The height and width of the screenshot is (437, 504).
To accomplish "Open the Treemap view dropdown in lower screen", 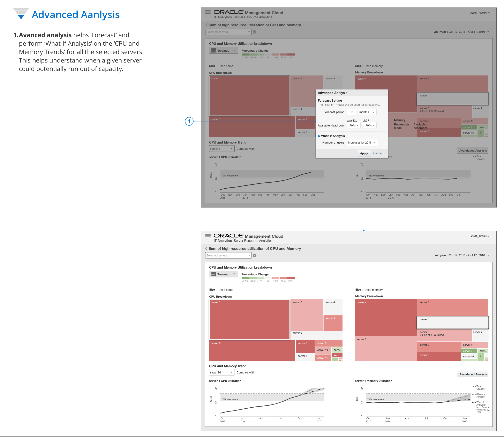I will (x=223, y=274).
